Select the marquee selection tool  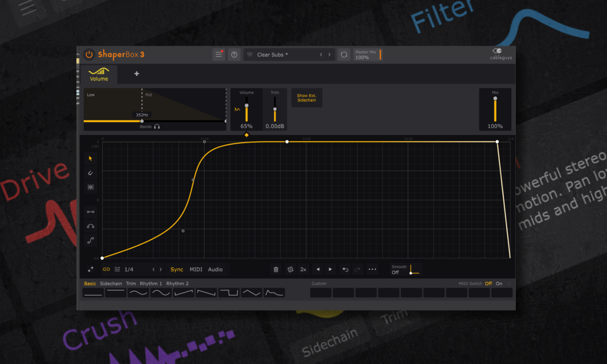click(x=90, y=187)
